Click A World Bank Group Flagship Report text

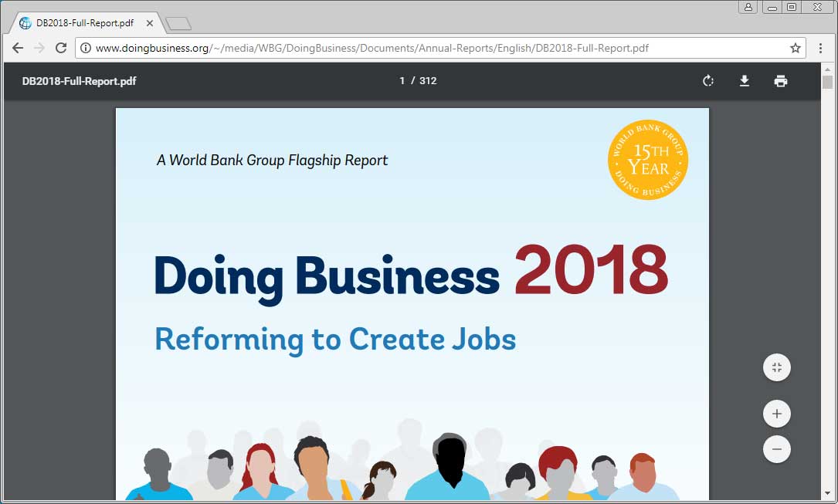(x=272, y=161)
